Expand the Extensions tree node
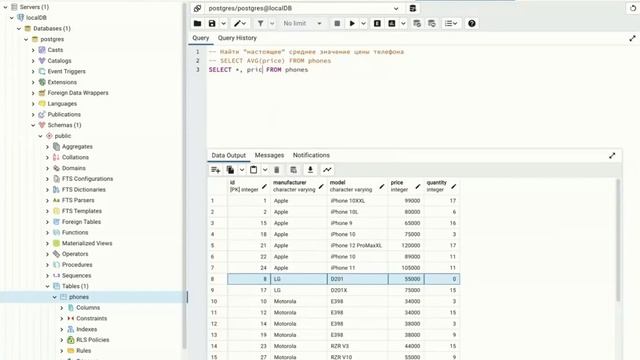Viewport: 640px width, 360px height. pos(33,82)
